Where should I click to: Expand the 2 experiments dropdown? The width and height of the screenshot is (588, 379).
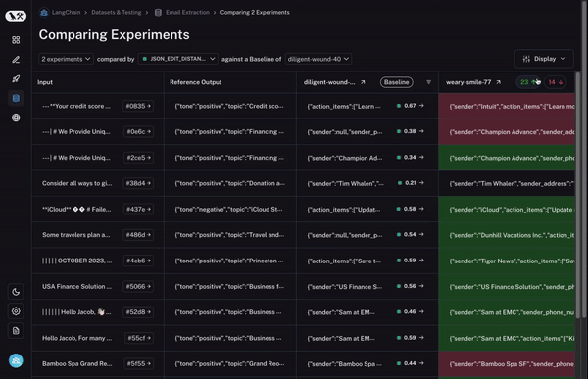[66, 59]
